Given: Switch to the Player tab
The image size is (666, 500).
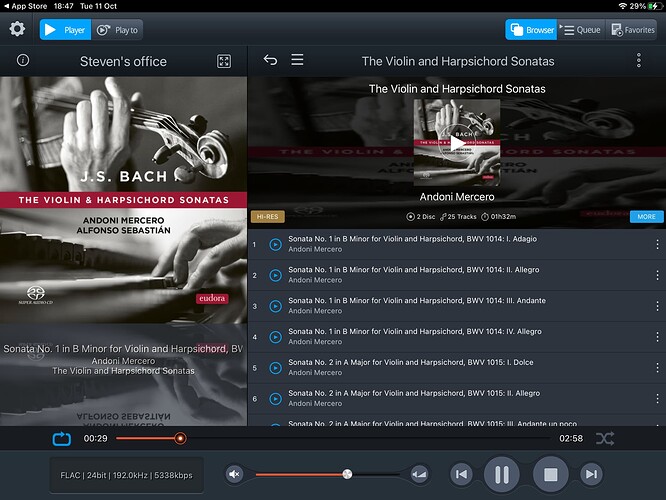Looking at the screenshot, I should pos(65,30).
